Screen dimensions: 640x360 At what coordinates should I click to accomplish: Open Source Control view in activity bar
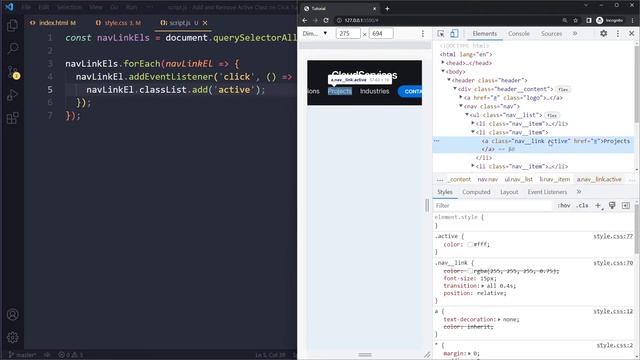12,73
